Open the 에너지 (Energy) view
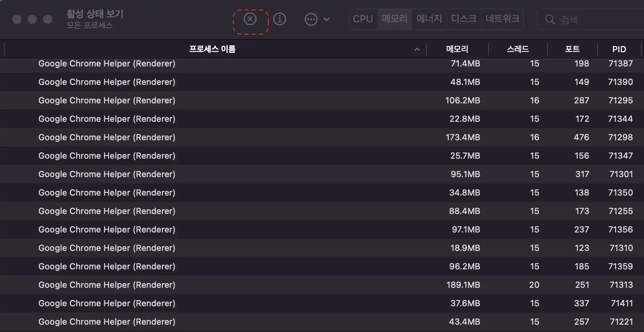644x332 pixels. click(429, 19)
